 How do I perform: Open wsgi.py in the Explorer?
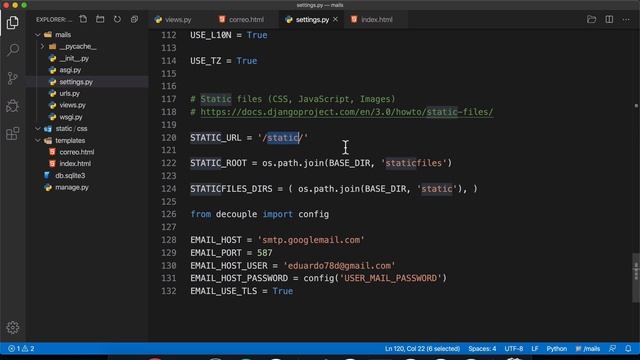(x=71, y=117)
